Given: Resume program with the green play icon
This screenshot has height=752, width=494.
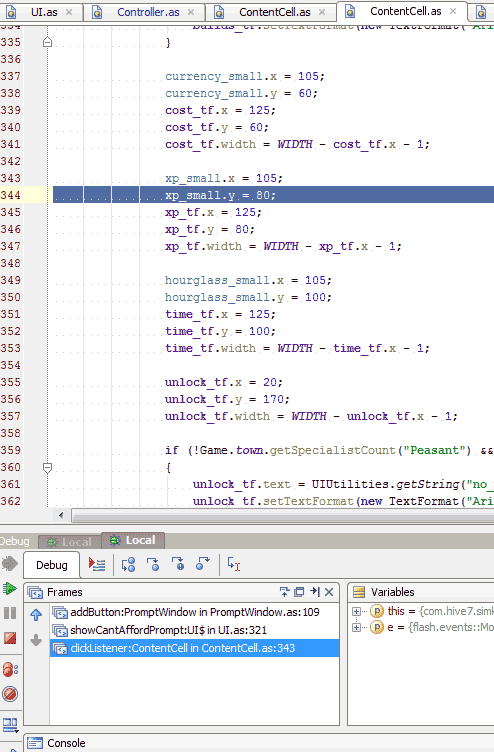Looking at the screenshot, I should pos(10,588).
